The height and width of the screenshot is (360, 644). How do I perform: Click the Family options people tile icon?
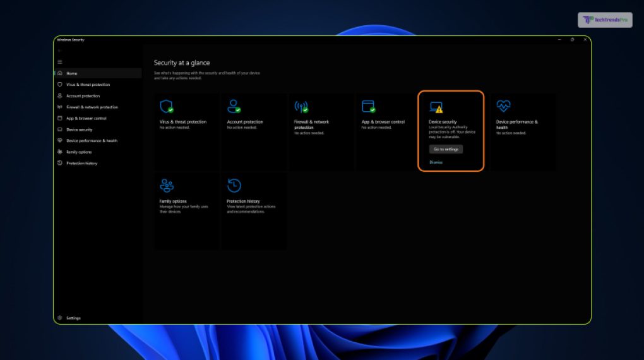tap(167, 186)
